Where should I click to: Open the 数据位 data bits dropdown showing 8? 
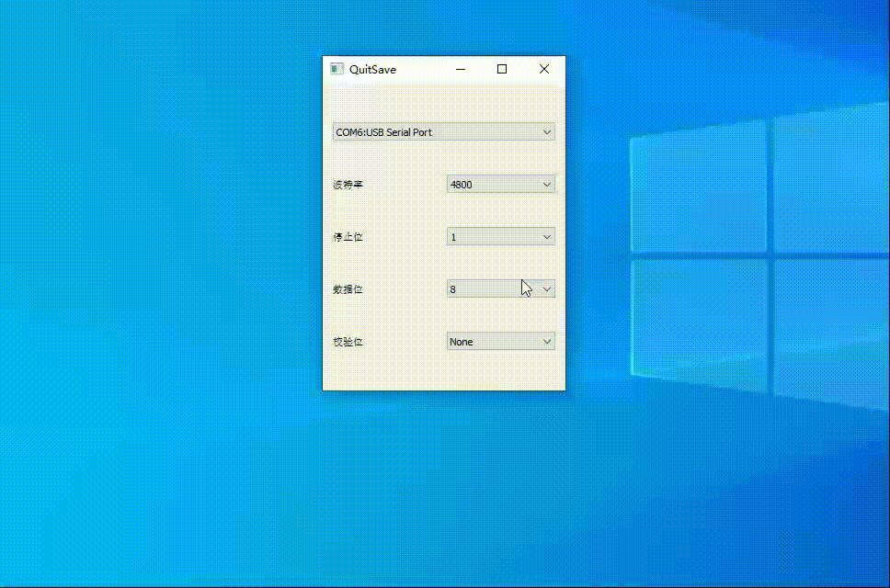pyautogui.click(x=500, y=289)
